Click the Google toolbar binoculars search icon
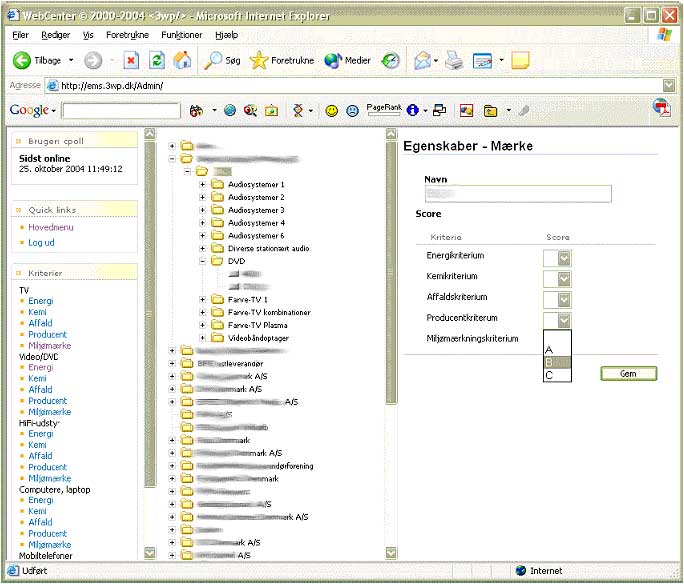 [196, 111]
